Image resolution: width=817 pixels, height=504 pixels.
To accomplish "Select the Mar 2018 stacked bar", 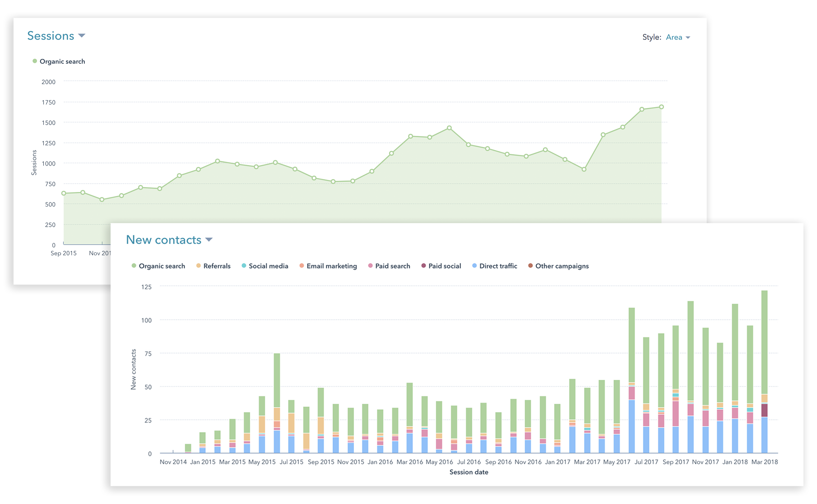I will (x=764, y=372).
